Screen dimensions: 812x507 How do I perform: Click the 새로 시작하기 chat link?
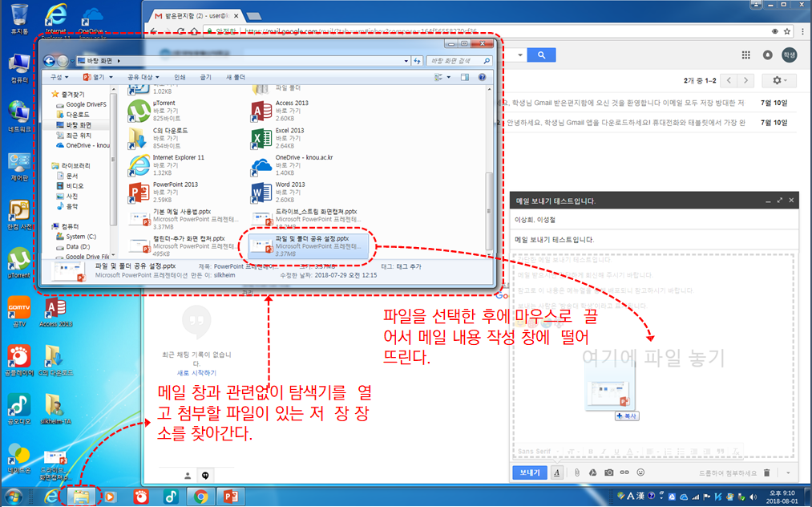pos(196,373)
